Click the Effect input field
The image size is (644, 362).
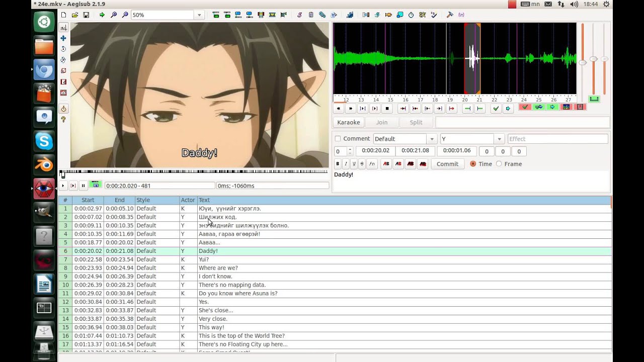(557, 139)
